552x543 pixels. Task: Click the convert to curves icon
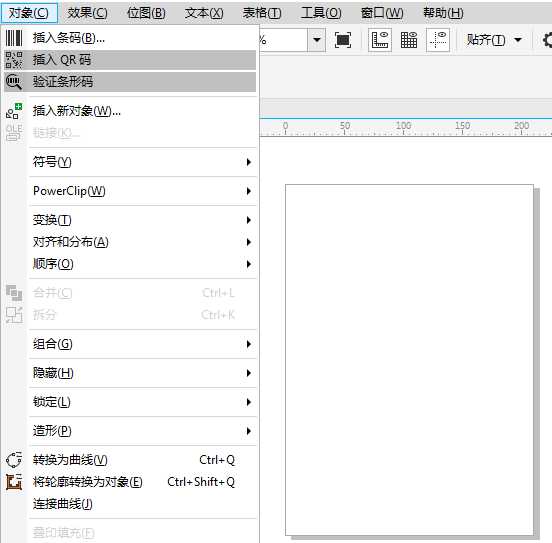(14, 460)
